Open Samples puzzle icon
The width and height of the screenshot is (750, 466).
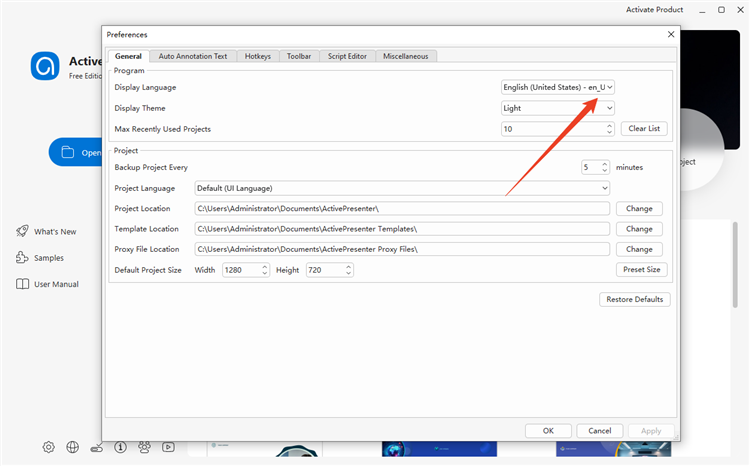(x=22, y=257)
